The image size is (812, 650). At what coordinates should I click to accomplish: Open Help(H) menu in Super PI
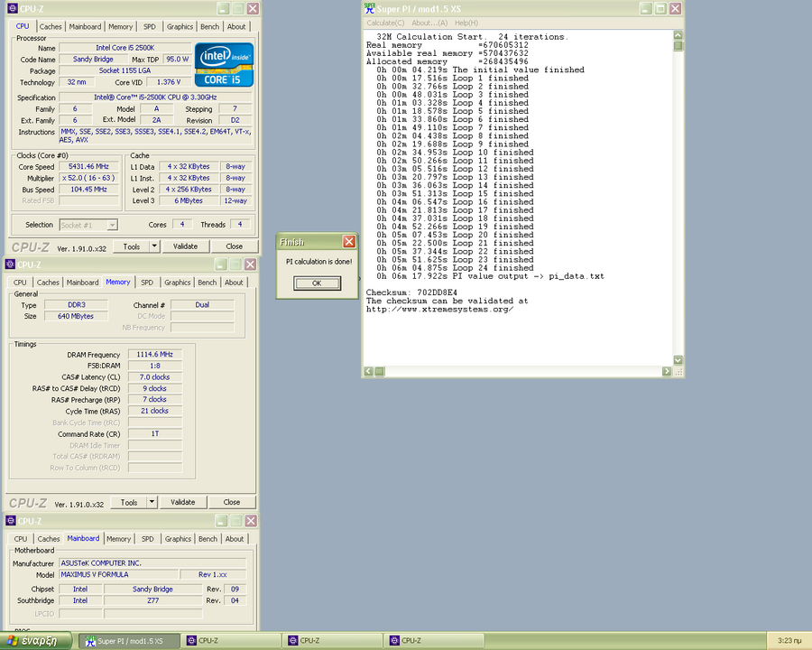point(466,23)
